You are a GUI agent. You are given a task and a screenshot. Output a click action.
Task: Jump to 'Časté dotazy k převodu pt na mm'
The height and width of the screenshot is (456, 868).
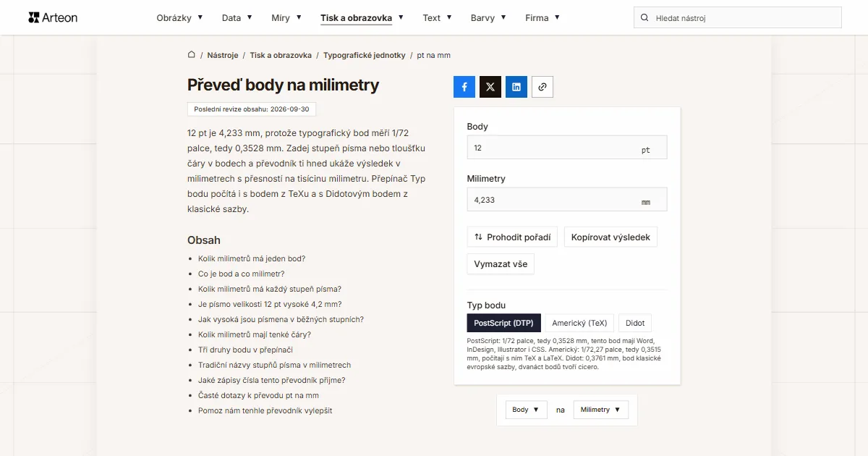(x=258, y=395)
